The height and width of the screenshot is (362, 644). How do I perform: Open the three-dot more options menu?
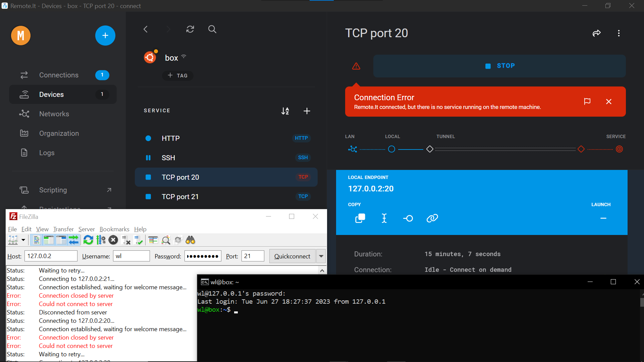(619, 33)
